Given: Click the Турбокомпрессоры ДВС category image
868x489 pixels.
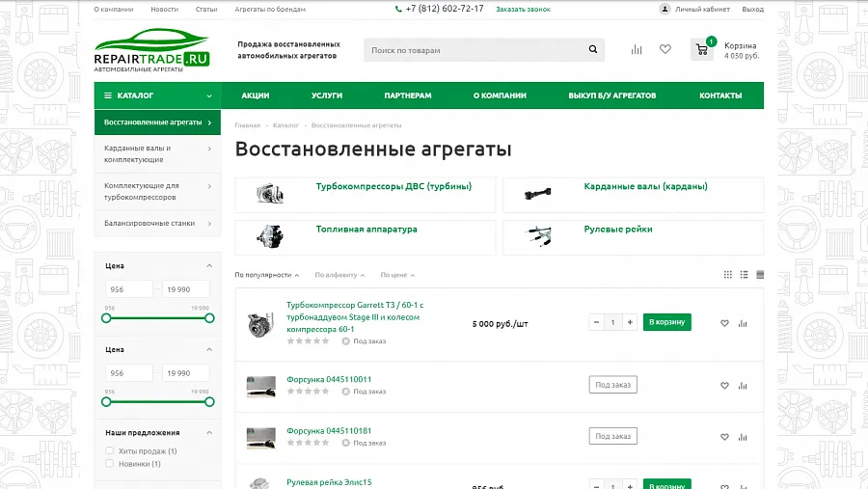Looking at the screenshot, I should 270,194.
